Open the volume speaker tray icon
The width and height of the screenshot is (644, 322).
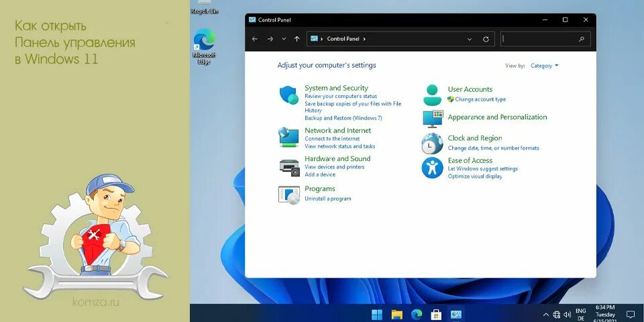coord(568,315)
